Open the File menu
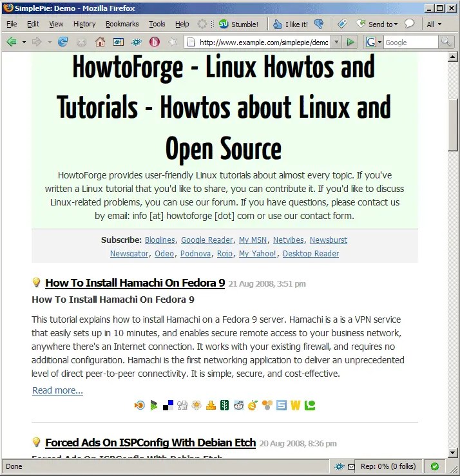This screenshot has width=460, height=476. (12, 24)
